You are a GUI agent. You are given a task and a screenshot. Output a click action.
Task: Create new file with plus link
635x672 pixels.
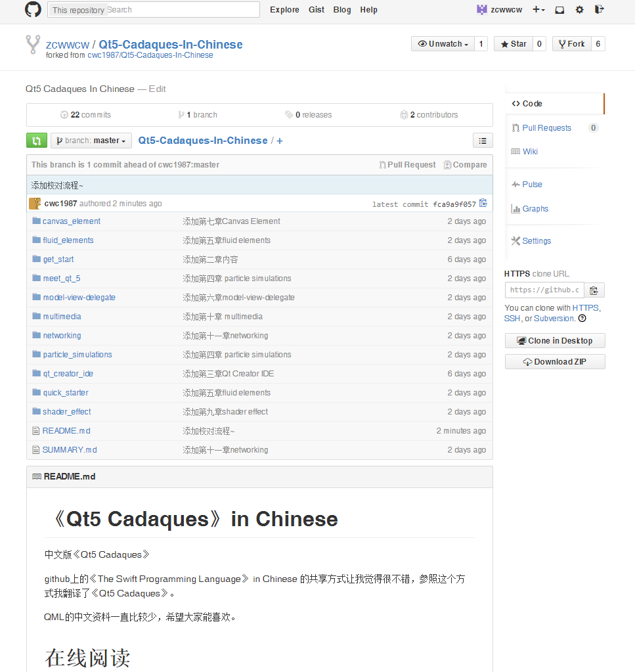click(x=280, y=141)
